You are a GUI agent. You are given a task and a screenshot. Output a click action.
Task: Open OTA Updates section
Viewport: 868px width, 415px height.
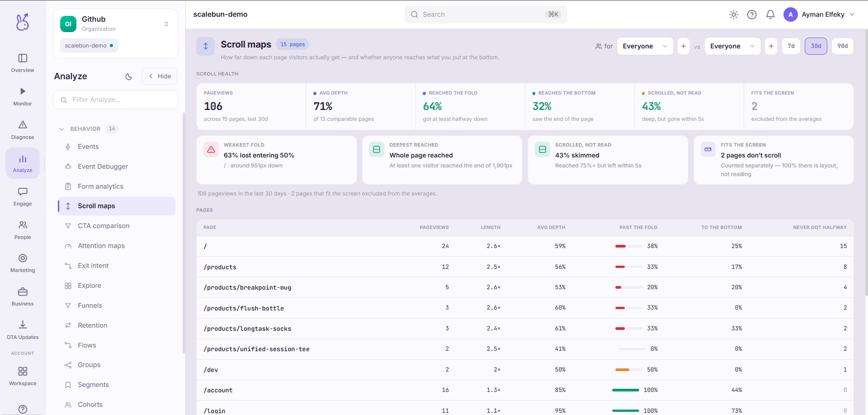coord(23,330)
